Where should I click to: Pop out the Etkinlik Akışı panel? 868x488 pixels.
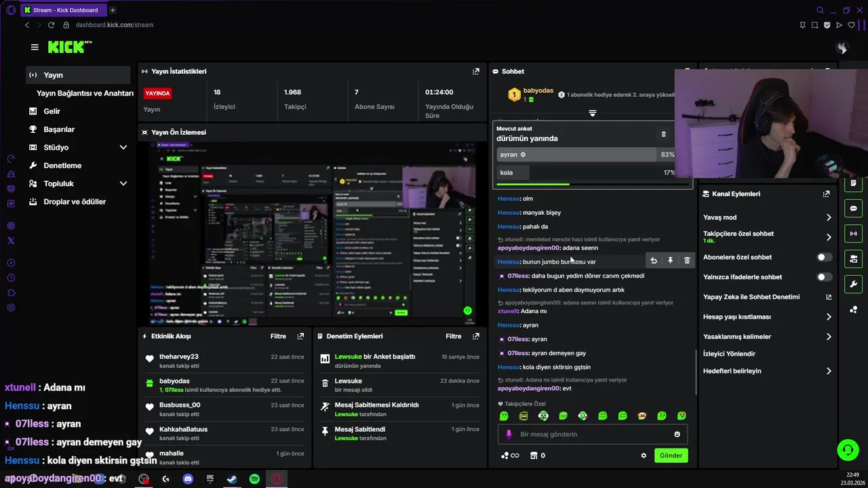[x=300, y=336]
